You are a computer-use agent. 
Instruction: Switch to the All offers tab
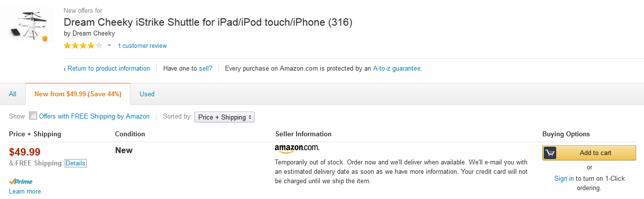pyautogui.click(x=13, y=94)
